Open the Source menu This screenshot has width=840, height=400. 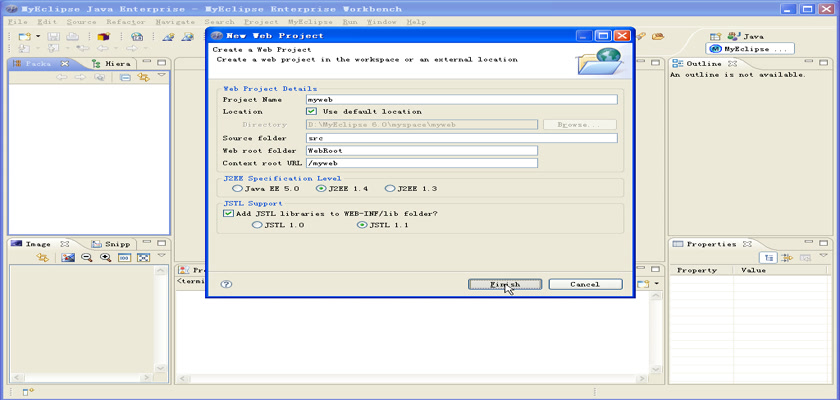(81, 22)
